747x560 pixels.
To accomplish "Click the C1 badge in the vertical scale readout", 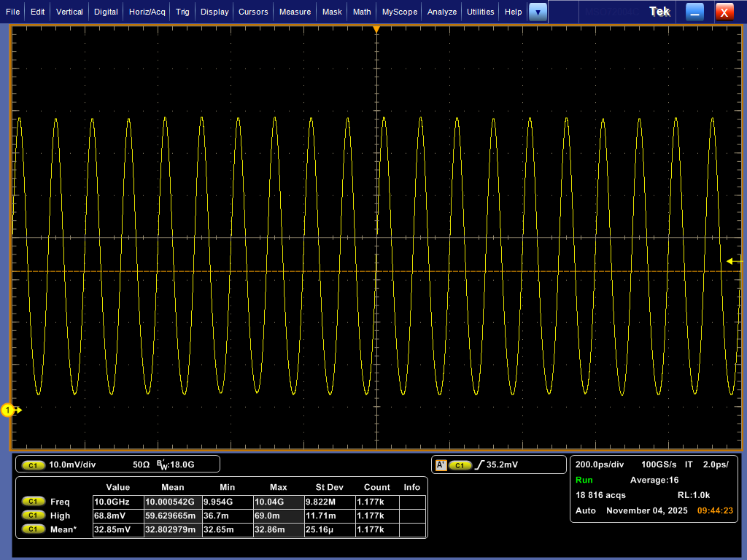I will pos(32,464).
